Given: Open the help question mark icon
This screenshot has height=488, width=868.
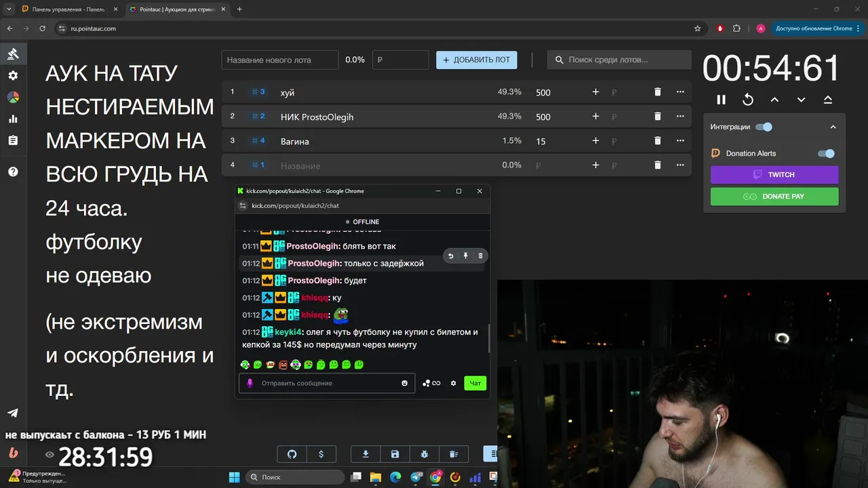Looking at the screenshot, I should (13, 172).
